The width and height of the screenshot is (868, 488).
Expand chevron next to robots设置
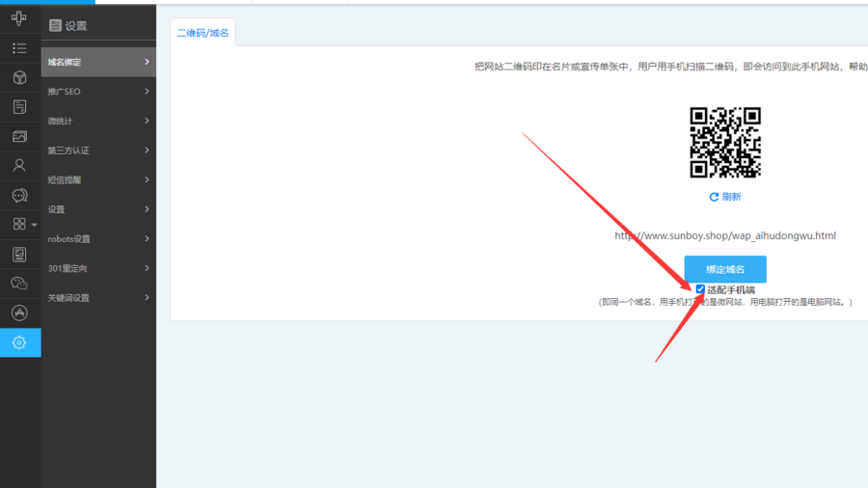(147, 238)
